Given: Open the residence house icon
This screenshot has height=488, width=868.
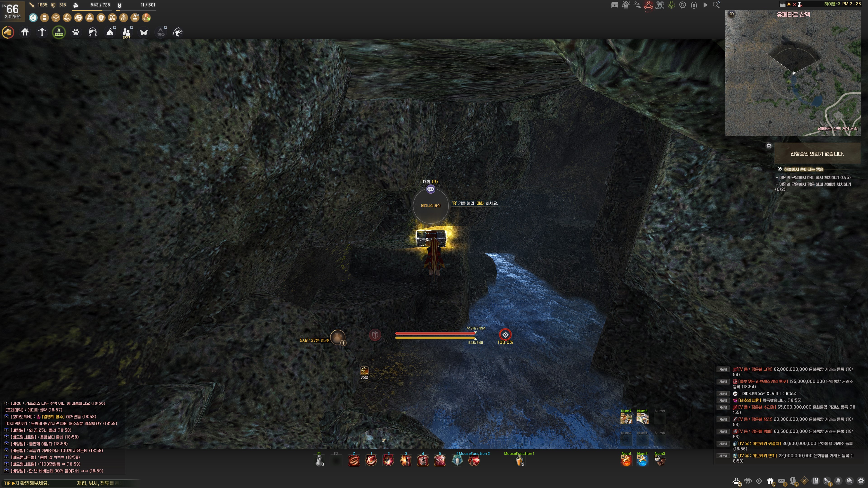Looking at the screenshot, I should (25, 32).
